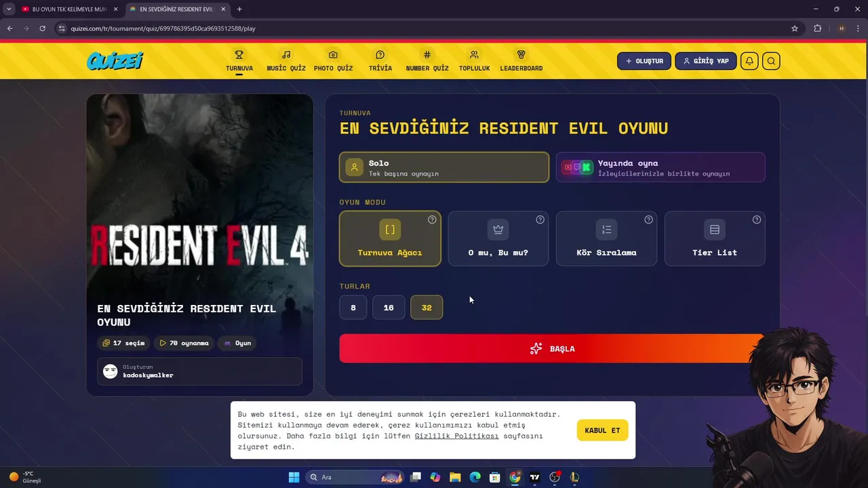Click the 17 seçim badge
The image size is (868, 488).
[x=123, y=343]
